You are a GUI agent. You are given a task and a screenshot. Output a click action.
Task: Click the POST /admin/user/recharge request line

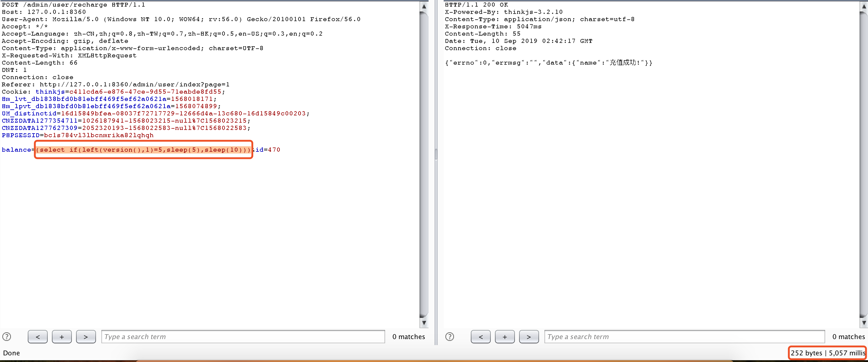73,5
